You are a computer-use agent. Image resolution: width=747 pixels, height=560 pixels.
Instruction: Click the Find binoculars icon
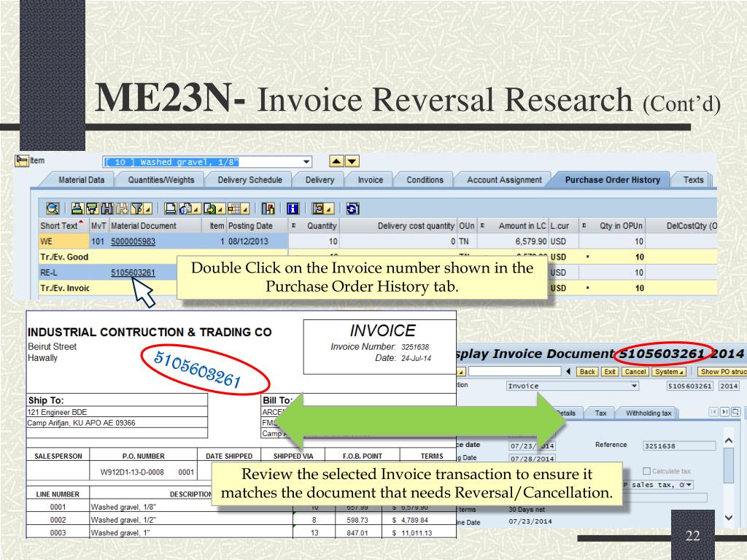(107, 208)
